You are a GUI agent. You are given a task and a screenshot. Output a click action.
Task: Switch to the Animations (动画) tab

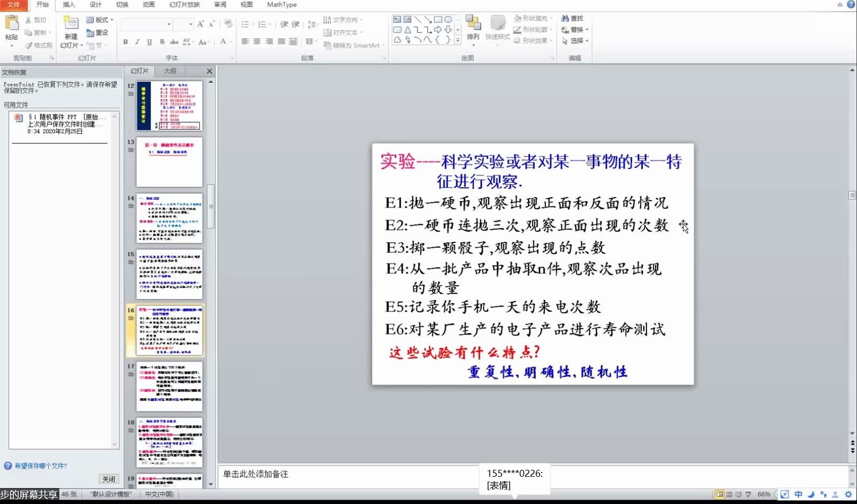tap(149, 4)
